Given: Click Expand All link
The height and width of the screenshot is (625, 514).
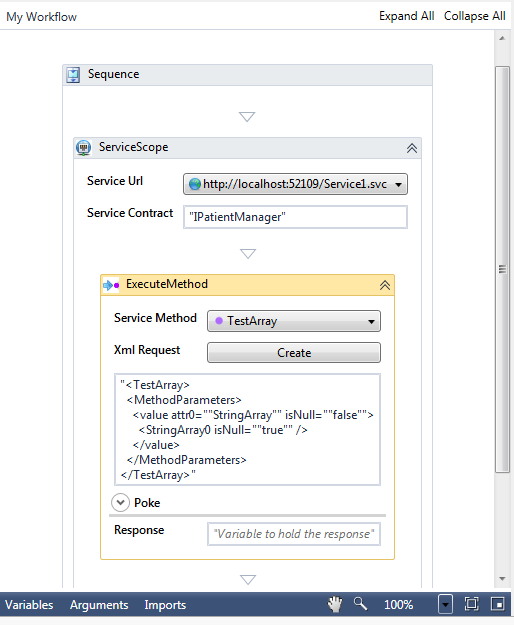Looking at the screenshot, I should point(406,16).
